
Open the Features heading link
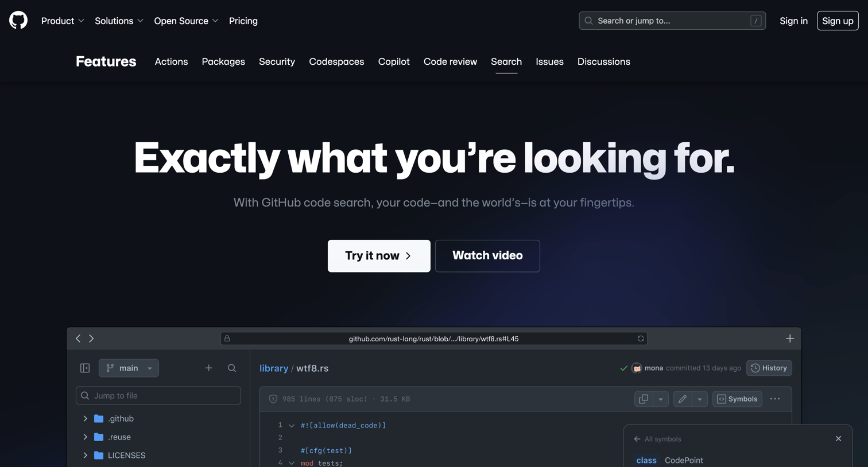point(106,61)
